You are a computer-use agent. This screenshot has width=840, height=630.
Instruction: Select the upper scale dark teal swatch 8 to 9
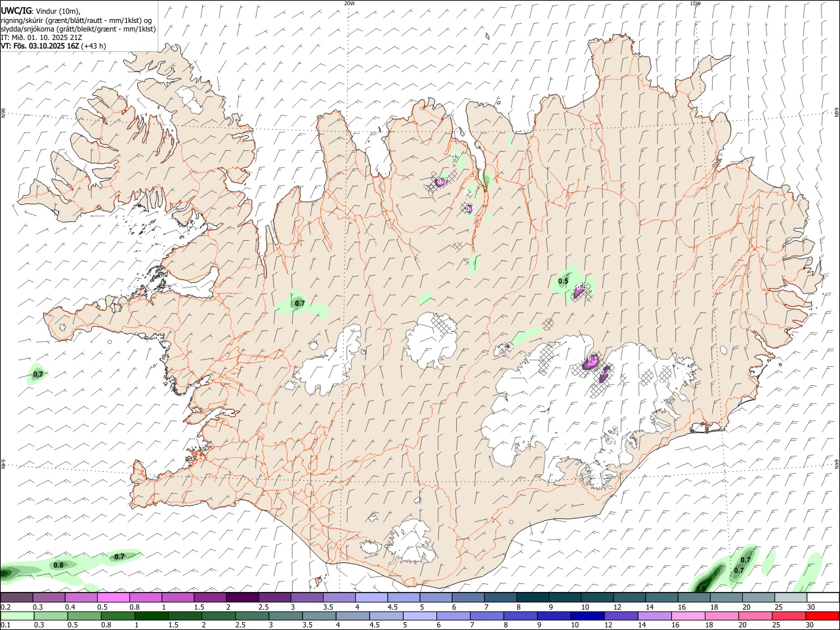pyautogui.click(x=532, y=597)
